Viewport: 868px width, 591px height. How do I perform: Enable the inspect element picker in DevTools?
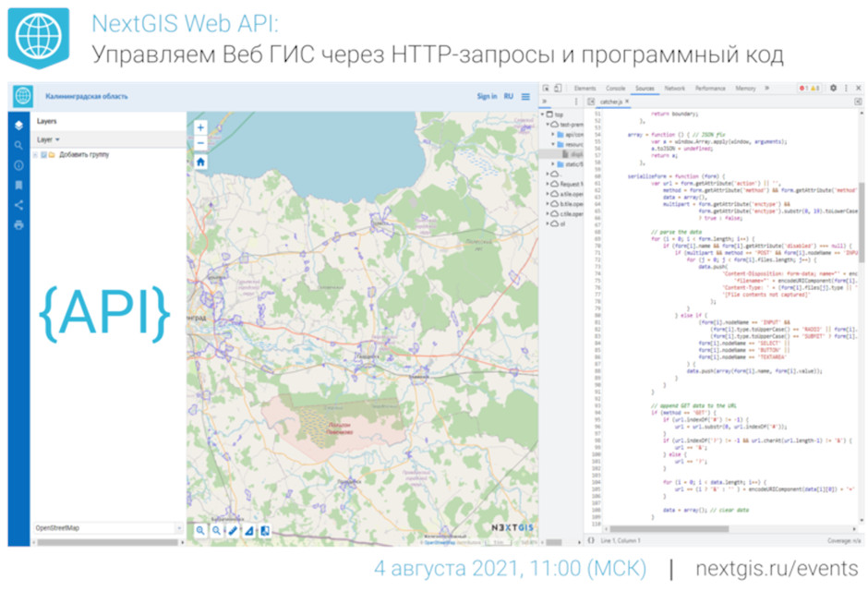tap(549, 88)
